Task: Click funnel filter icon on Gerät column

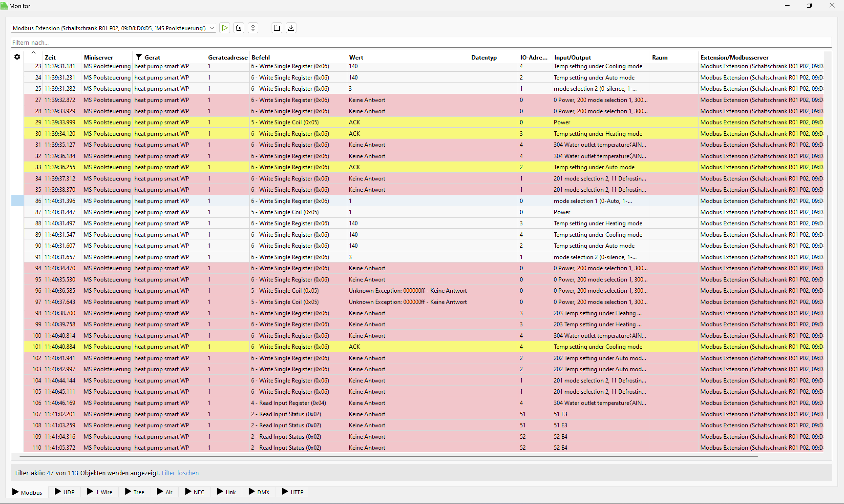Action: point(138,57)
